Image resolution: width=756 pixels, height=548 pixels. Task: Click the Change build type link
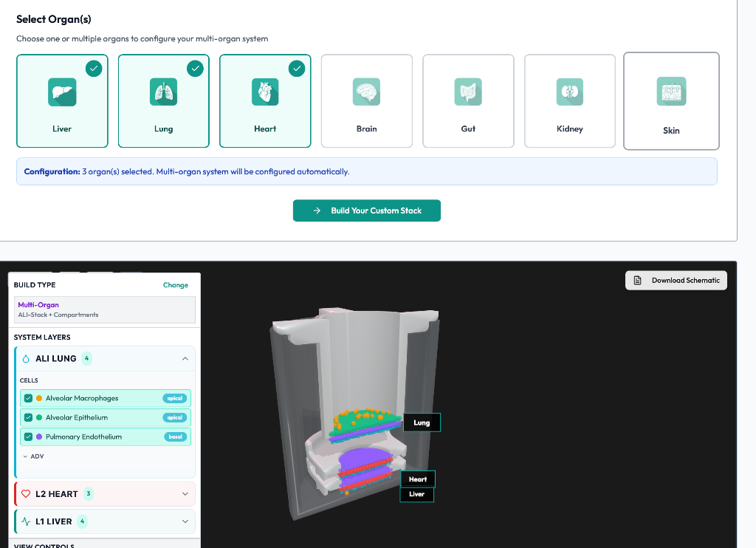point(176,285)
